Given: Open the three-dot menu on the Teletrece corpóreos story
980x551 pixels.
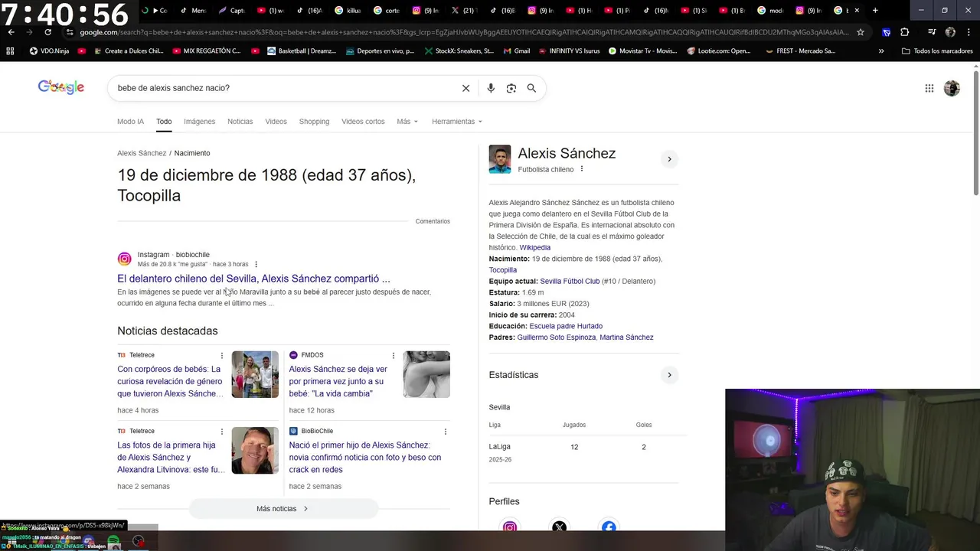Looking at the screenshot, I should [222, 356].
